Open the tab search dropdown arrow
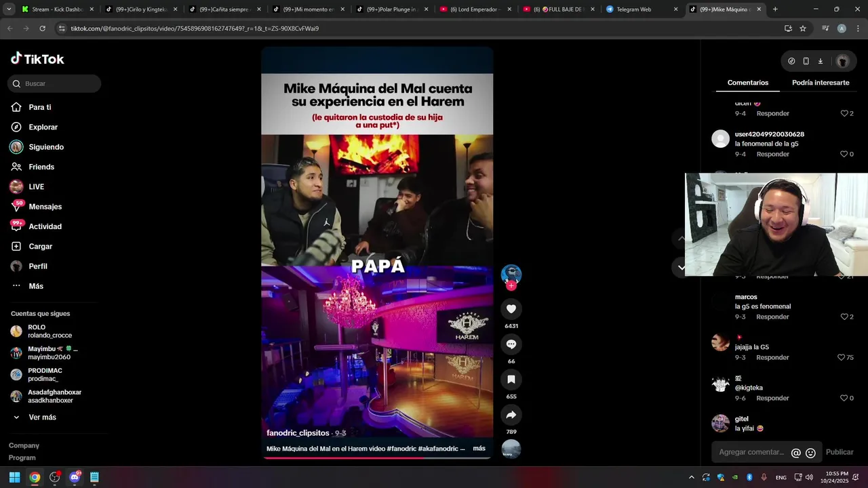The height and width of the screenshot is (488, 868). point(8,9)
